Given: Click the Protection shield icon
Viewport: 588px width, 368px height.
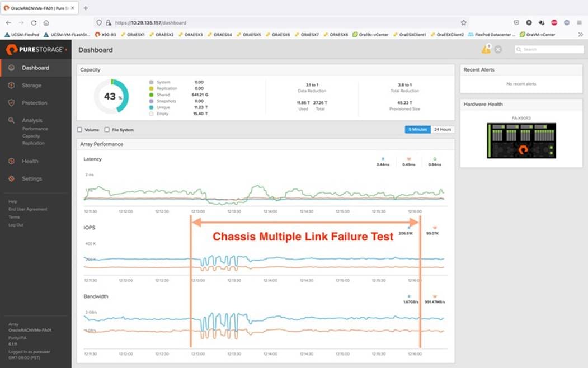Looking at the screenshot, I should [12, 103].
